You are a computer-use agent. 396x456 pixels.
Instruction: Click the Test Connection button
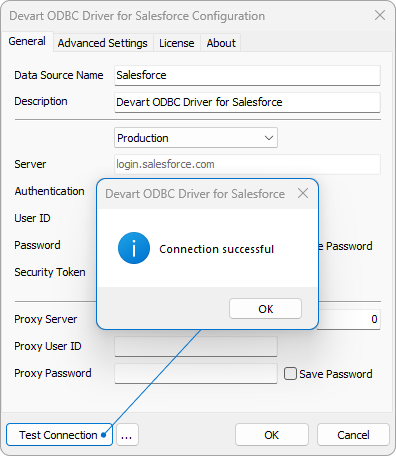tap(59, 435)
